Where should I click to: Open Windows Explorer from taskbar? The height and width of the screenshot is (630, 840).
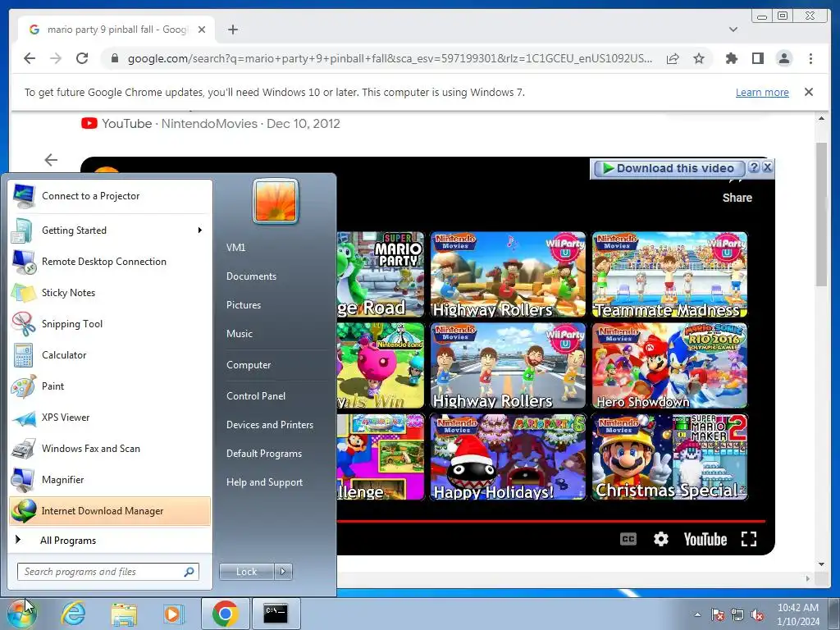(124, 614)
